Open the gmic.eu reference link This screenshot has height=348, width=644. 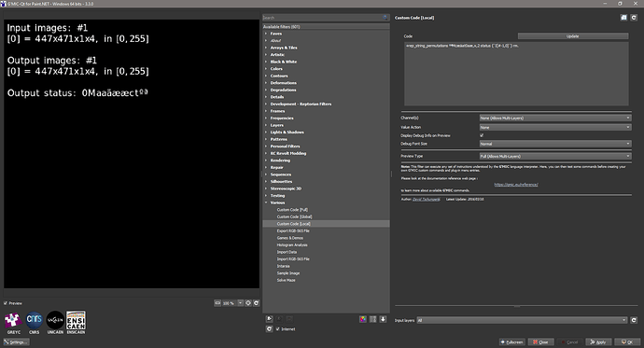click(x=516, y=185)
